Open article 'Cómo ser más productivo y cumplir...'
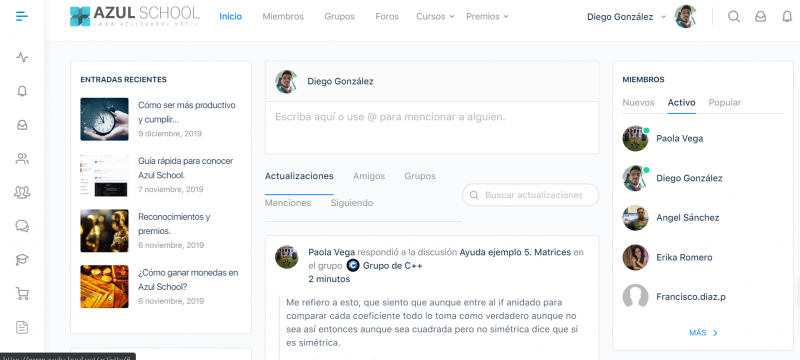 pos(187,112)
